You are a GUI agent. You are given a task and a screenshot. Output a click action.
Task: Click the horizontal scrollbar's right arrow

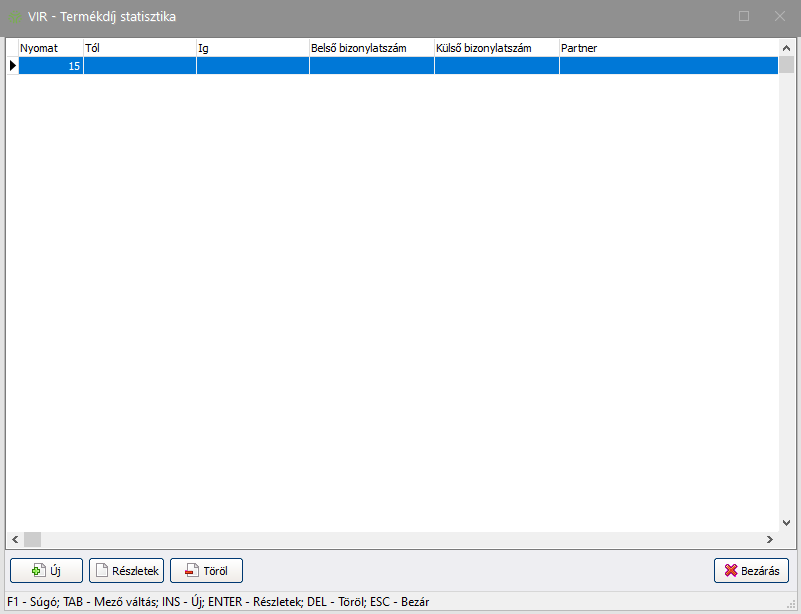770,538
